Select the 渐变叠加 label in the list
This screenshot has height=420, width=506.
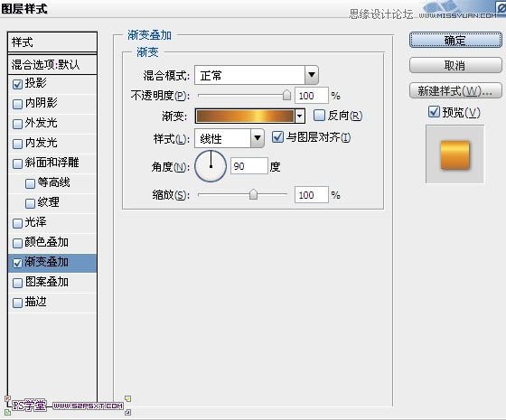[x=46, y=262]
